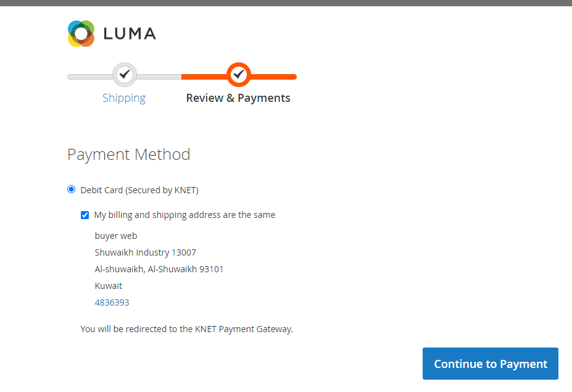Uncheck billing and shipping address same checkbox
572x392 pixels.
click(x=85, y=215)
